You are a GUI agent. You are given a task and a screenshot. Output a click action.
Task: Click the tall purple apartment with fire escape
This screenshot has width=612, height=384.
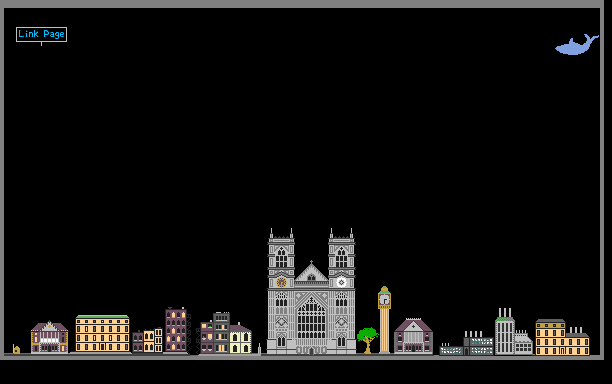(178, 330)
